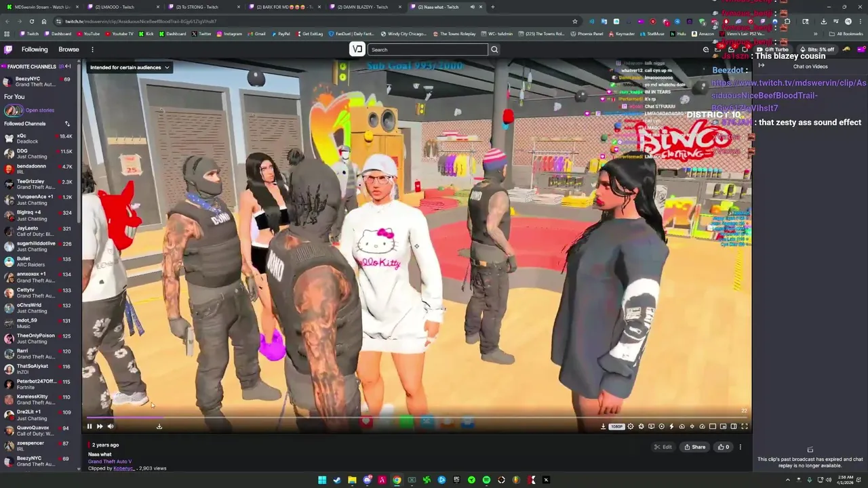Screen dimensions: 868x488
Task: Focus the Twitch search field
Action: (428, 49)
